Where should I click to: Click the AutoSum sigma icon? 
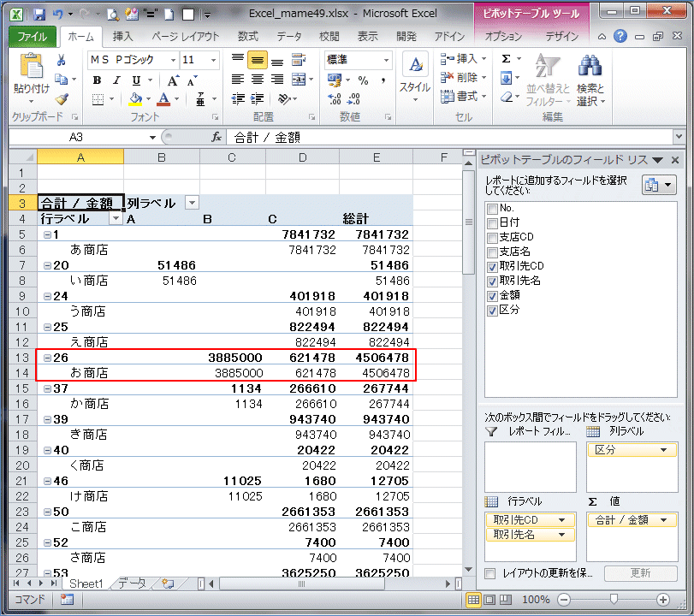(x=506, y=59)
